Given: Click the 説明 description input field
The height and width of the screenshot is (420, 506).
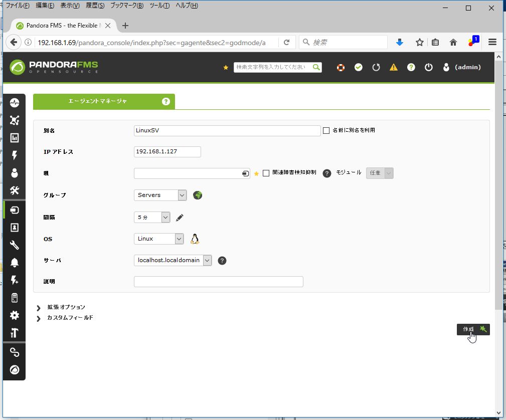Looking at the screenshot, I should coord(219,282).
